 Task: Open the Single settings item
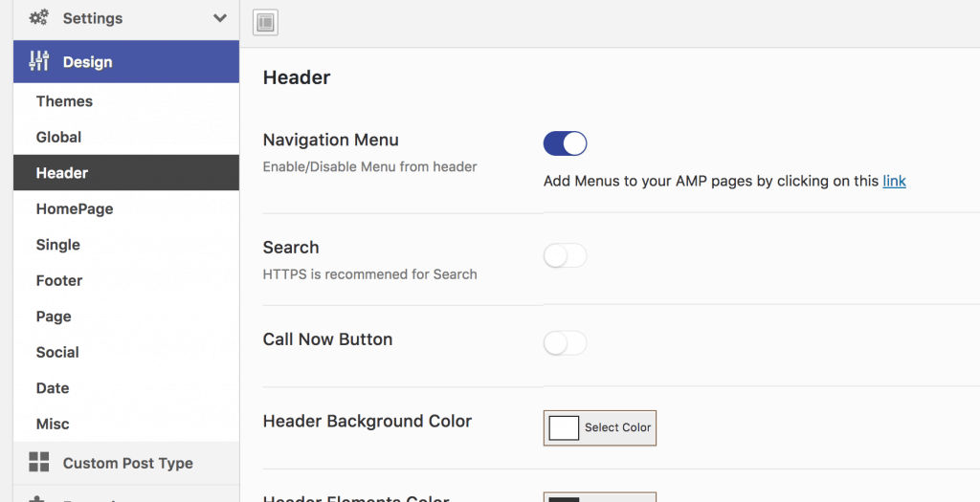click(x=58, y=245)
